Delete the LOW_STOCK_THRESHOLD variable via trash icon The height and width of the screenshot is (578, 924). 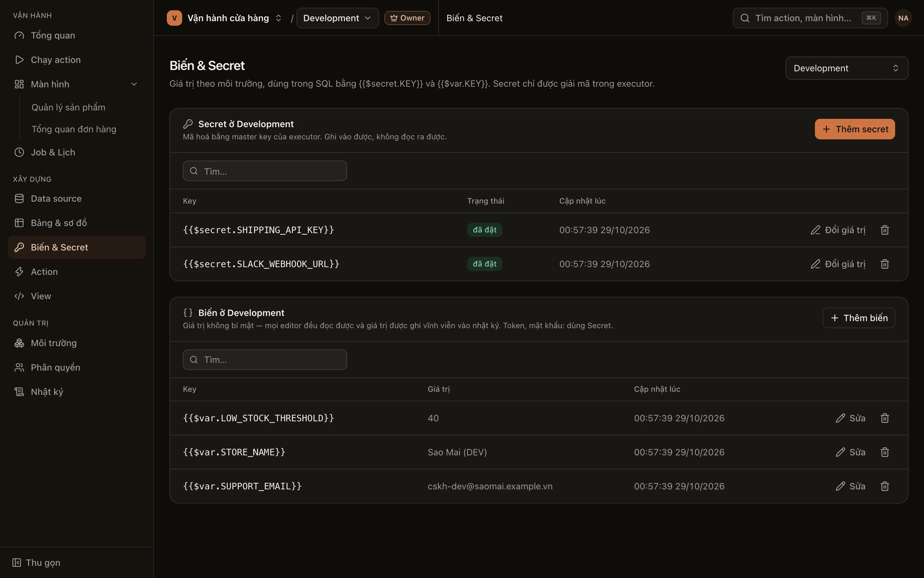pos(885,418)
